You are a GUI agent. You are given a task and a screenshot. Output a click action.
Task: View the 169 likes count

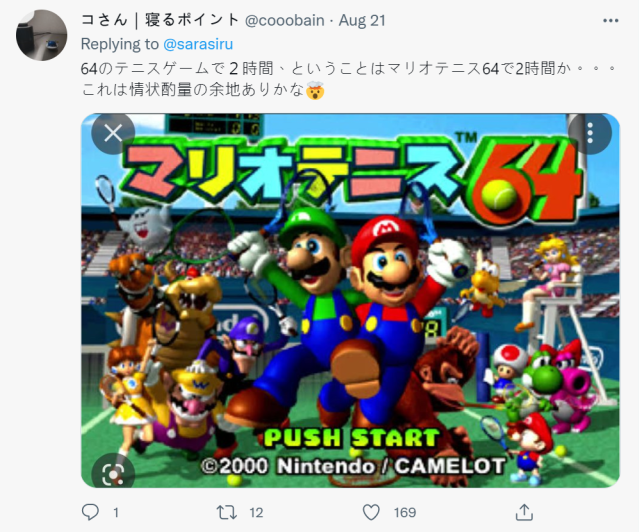405,512
